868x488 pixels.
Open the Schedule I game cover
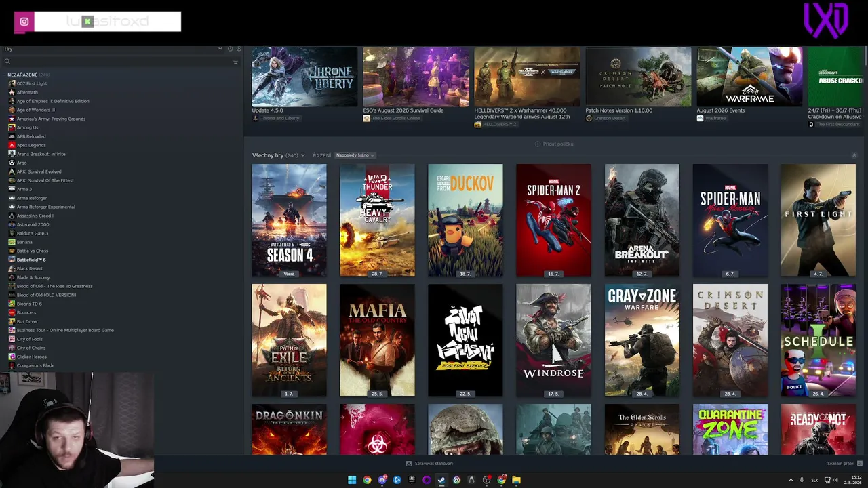[818, 340]
